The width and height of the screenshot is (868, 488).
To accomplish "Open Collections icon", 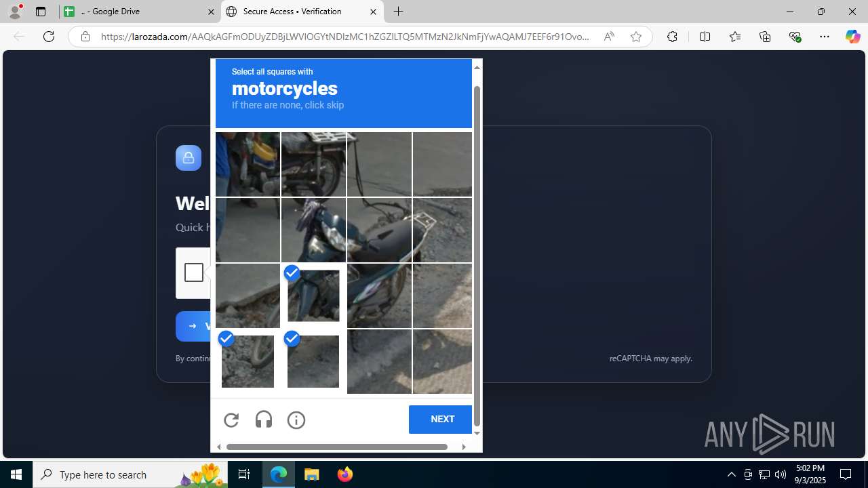I will coord(765,37).
